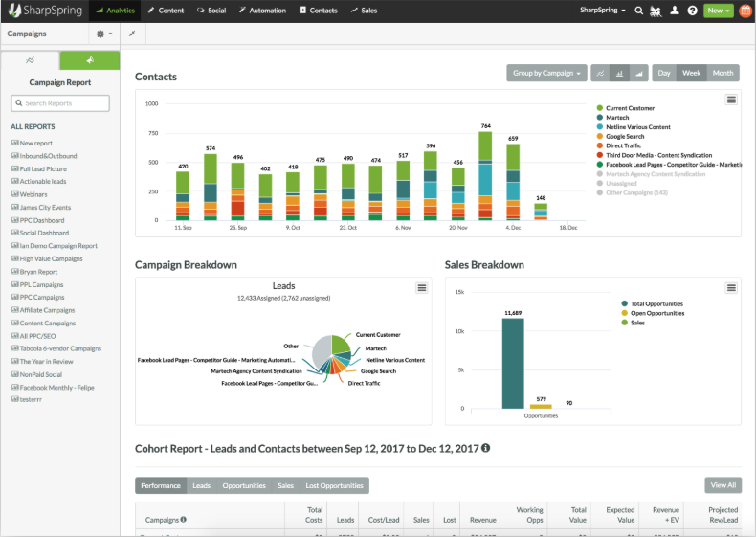Expand the settings gear dropdown

point(103,34)
